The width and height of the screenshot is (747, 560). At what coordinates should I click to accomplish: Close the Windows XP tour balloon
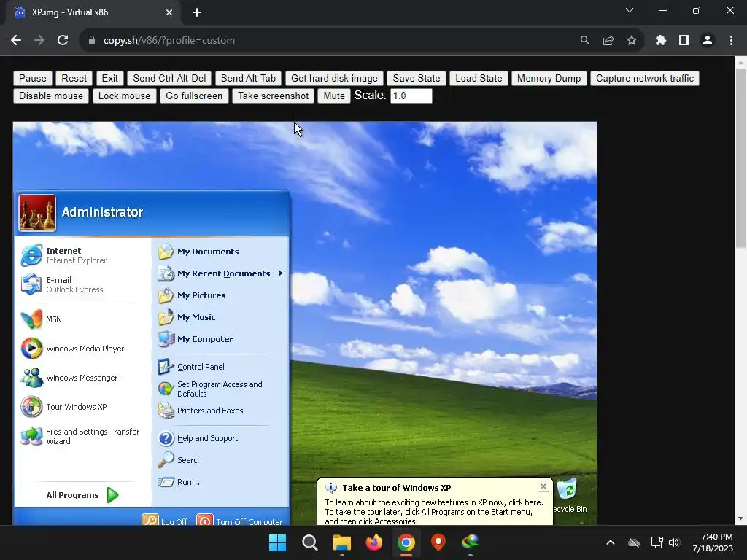[543, 486]
